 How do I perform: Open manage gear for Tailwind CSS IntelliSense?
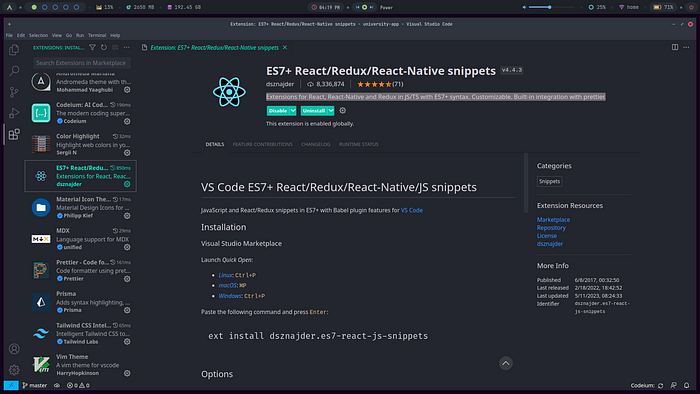(127, 342)
